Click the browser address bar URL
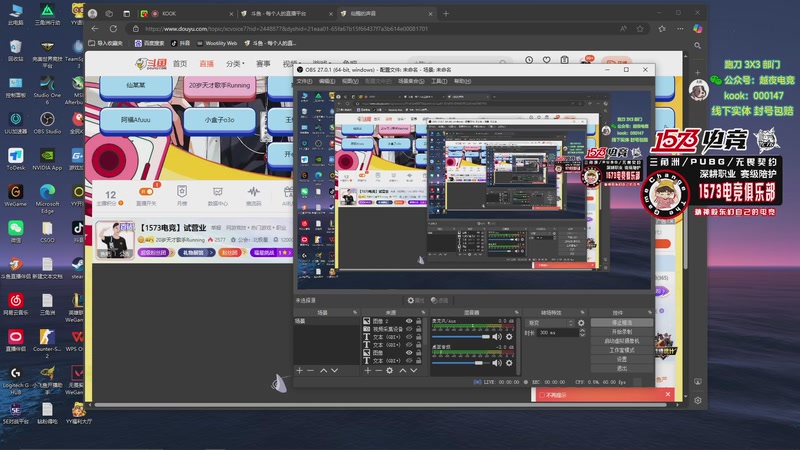This screenshot has width=800, height=450. point(286,29)
